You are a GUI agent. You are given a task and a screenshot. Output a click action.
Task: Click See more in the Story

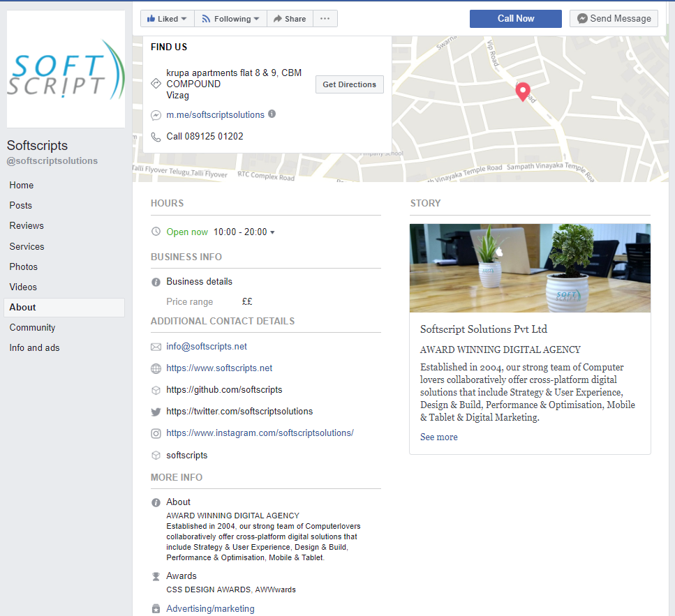tap(438, 437)
